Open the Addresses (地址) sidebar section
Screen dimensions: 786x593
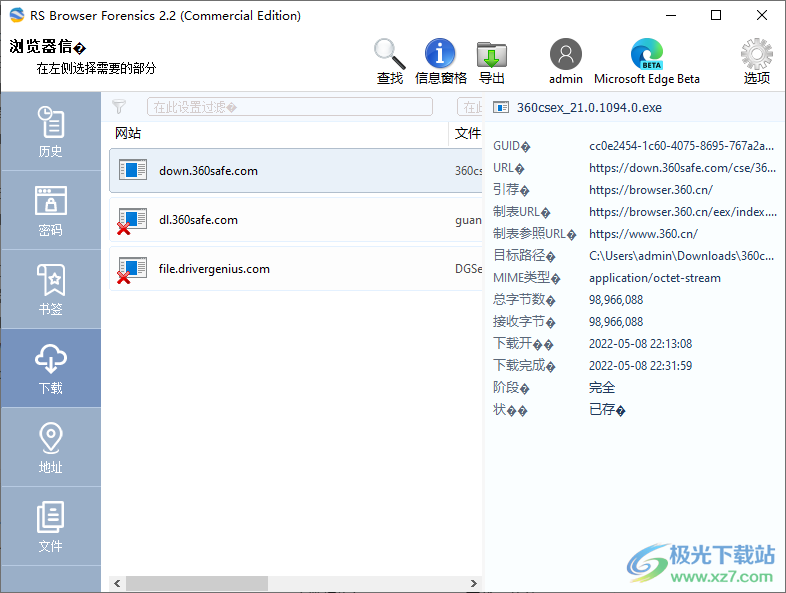point(51,447)
